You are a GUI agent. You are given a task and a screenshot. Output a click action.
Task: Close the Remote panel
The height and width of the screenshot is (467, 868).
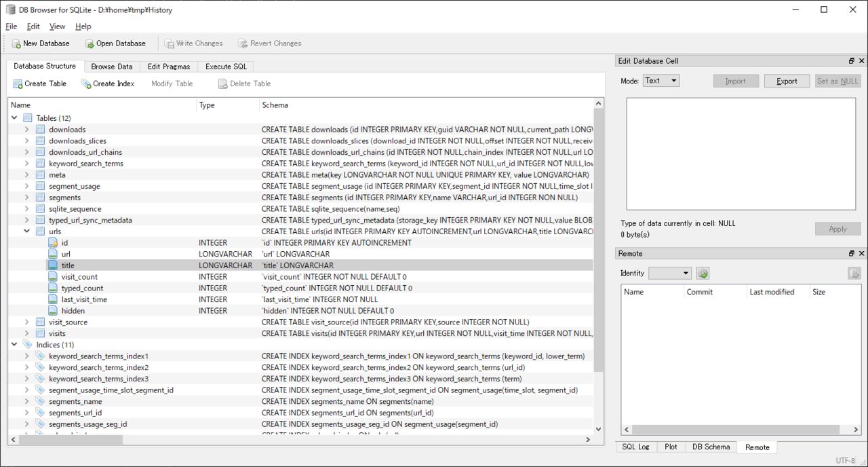click(862, 254)
